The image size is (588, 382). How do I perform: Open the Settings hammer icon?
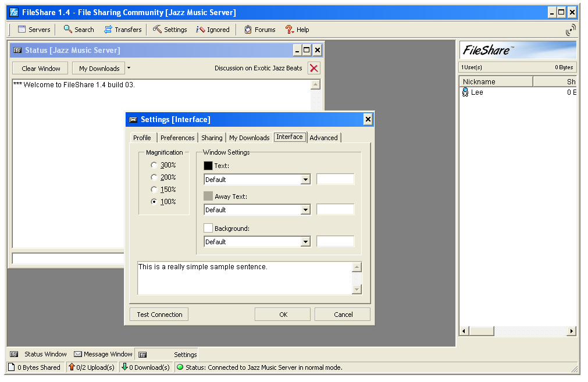click(x=157, y=30)
